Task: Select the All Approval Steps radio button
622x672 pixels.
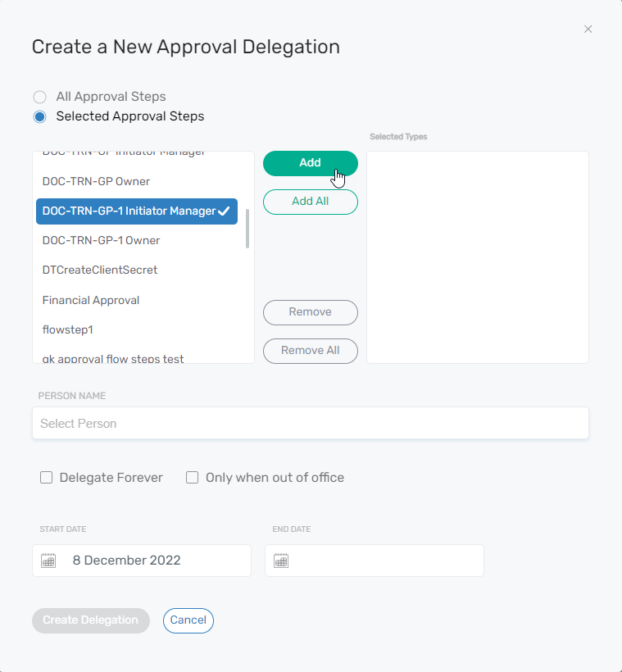Action: (39, 96)
